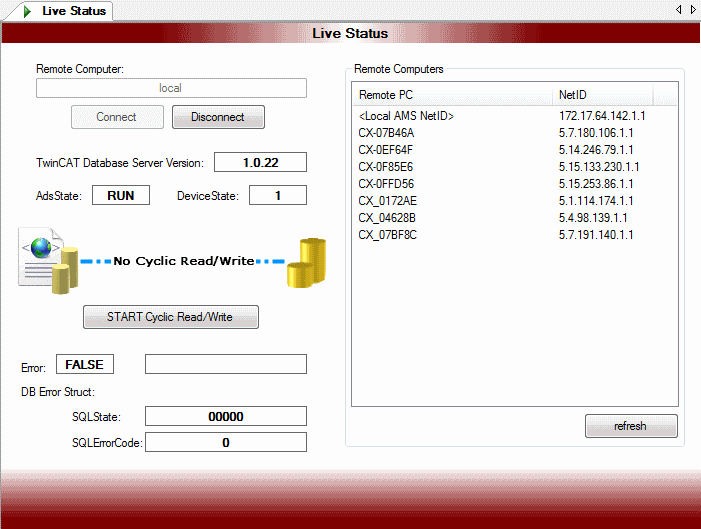Viewport: 701px width, 529px height.
Task: Click the TwinCAT Database Server Version label
Action: pyautogui.click(x=120, y=163)
